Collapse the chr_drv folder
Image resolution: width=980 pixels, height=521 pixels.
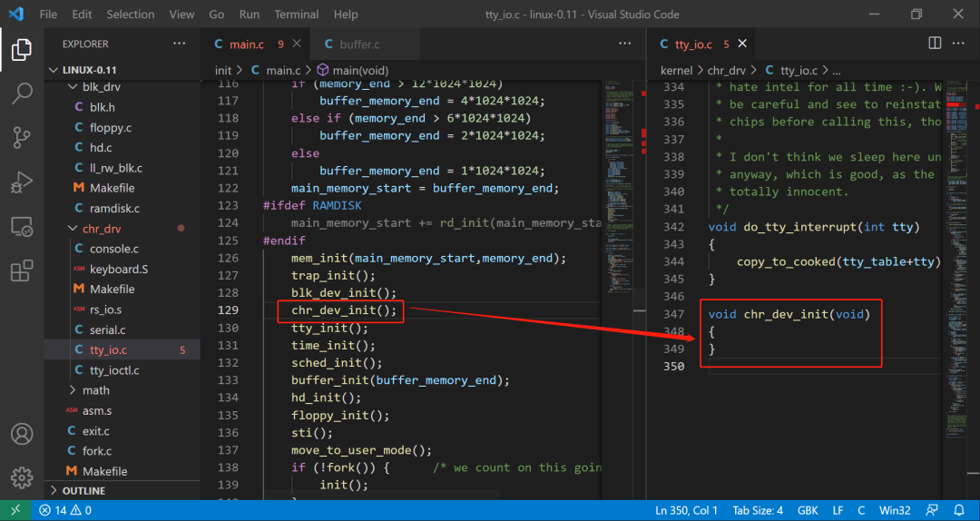[122, 229]
